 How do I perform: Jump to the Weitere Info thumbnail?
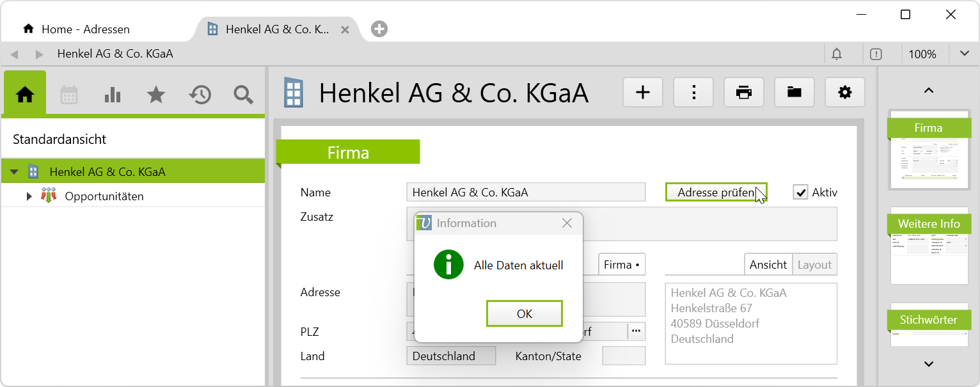[928, 246]
